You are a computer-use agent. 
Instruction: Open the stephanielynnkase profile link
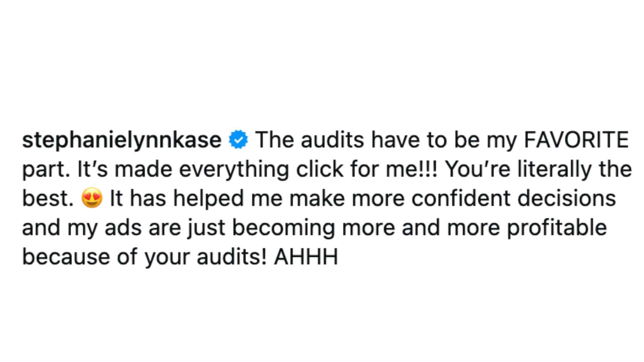click(122, 140)
